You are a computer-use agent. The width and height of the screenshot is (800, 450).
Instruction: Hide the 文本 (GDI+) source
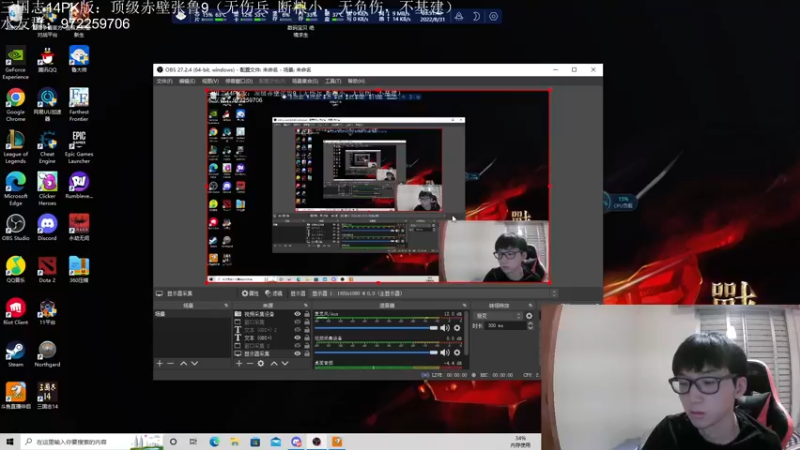coord(297,337)
